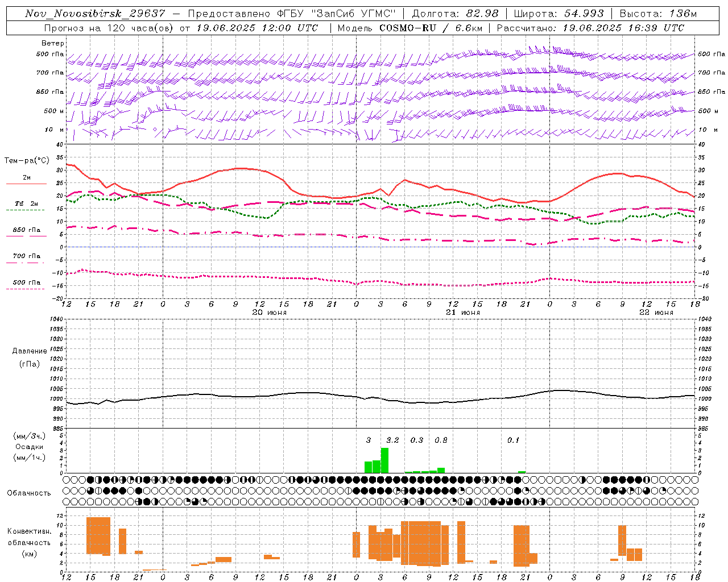This screenshot has width=728, height=582.
Task: Click the Высота: 136м value
Action: click(x=658, y=14)
